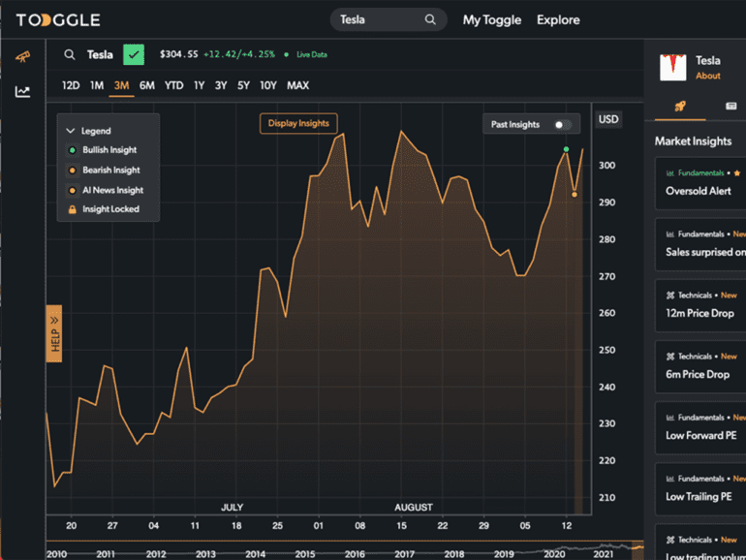The image size is (746, 560).
Task: Click the AI News Insight dot in legend
Action: (x=73, y=190)
